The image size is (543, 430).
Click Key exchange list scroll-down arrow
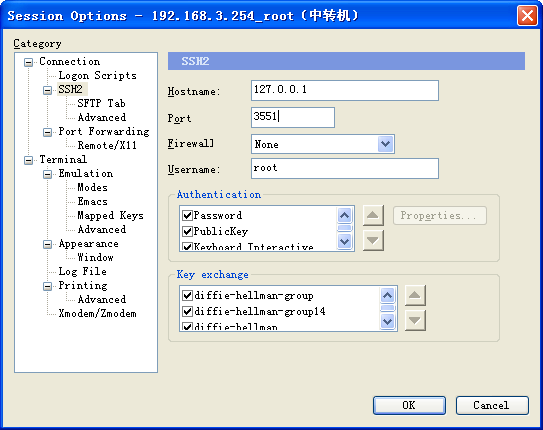[388, 321]
